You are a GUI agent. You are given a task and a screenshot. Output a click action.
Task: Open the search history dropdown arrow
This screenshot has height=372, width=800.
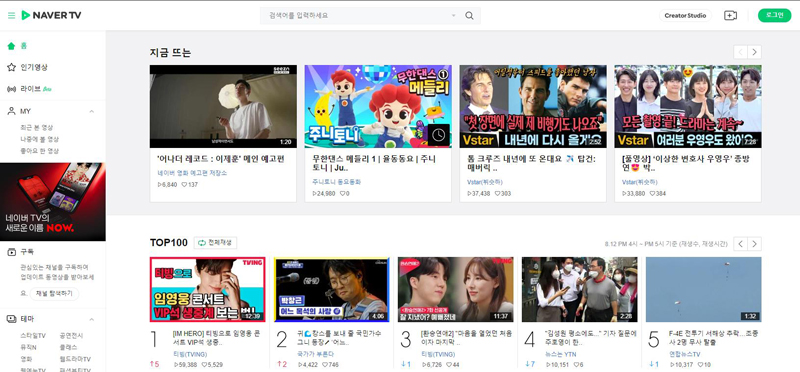tap(454, 16)
